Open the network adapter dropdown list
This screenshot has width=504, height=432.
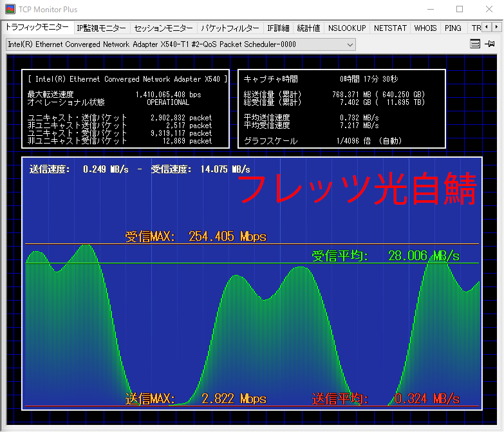(350, 44)
